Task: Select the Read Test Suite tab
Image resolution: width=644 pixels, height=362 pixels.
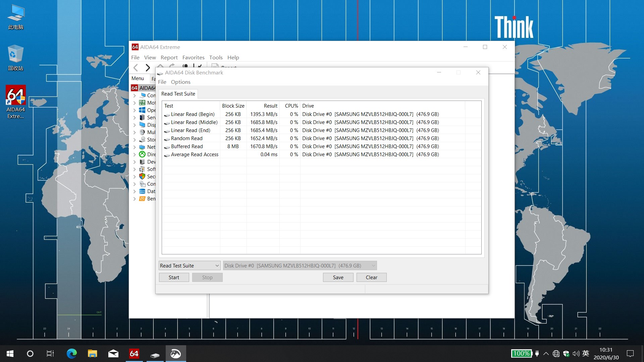Action: coord(178,94)
